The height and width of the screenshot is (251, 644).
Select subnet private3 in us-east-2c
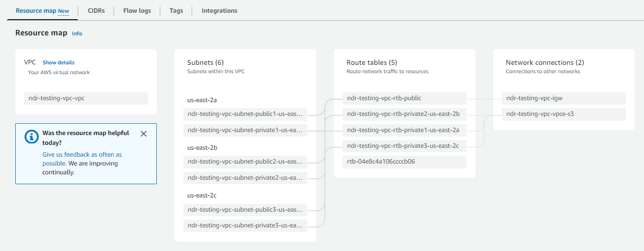point(245,225)
